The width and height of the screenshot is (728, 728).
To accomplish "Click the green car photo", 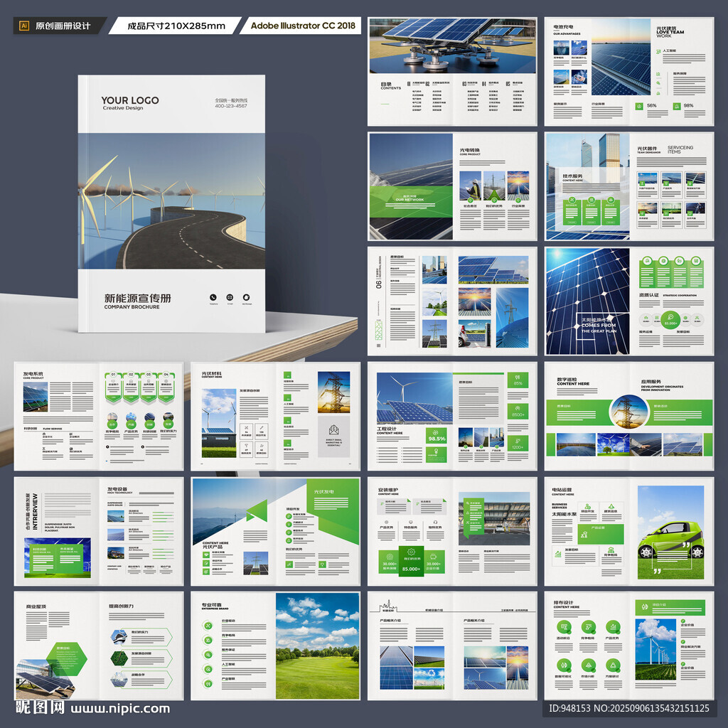I will [x=670, y=532].
